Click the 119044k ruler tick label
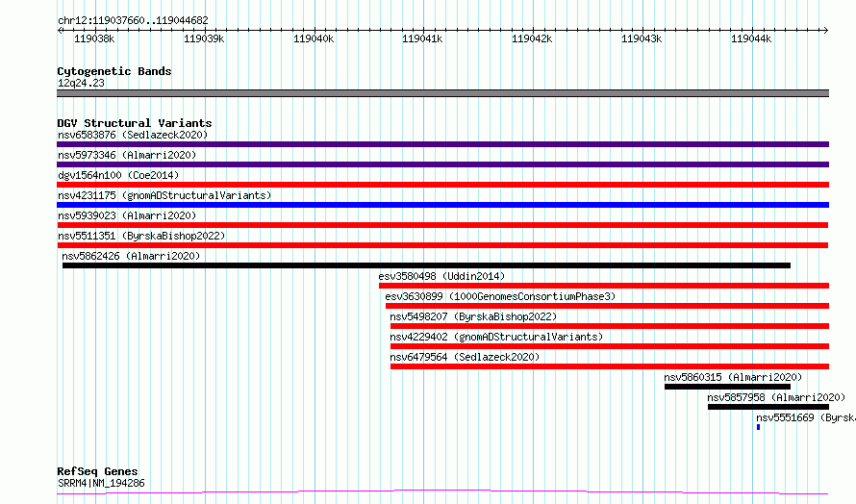Screen dimensions: 856x504 (x=751, y=38)
